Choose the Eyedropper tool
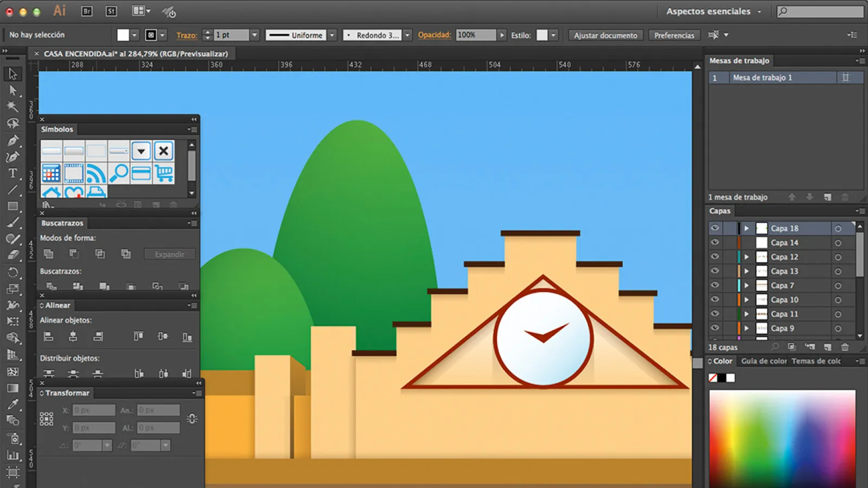868x488 pixels. click(13, 402)
